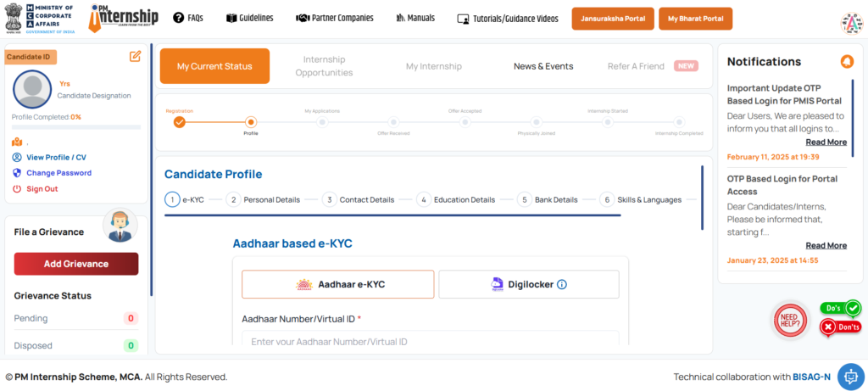Open the Guidelines menu item

click(x=250, y=18)
